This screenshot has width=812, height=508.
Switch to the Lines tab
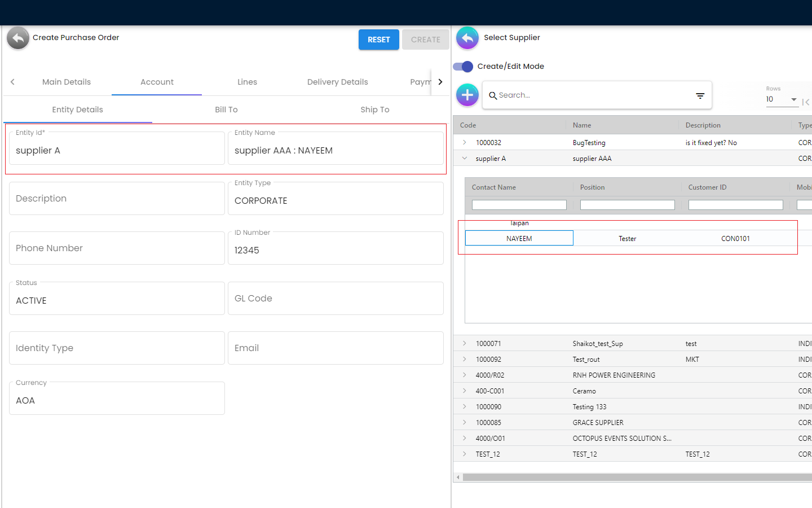pos(247,82)
